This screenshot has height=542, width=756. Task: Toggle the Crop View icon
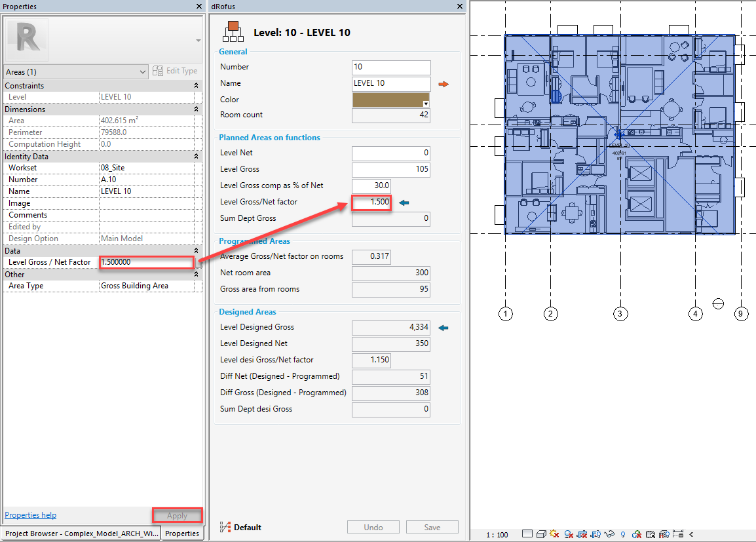[x=583, y=534]
